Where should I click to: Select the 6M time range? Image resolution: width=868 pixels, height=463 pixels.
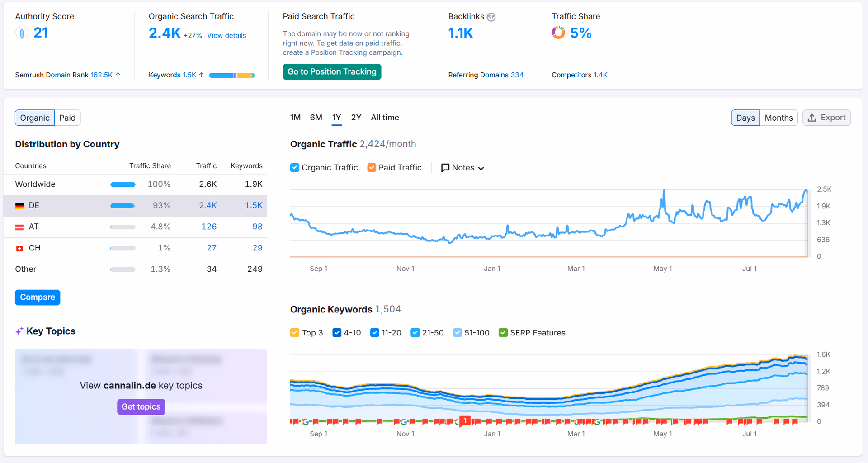click(316, 118)
